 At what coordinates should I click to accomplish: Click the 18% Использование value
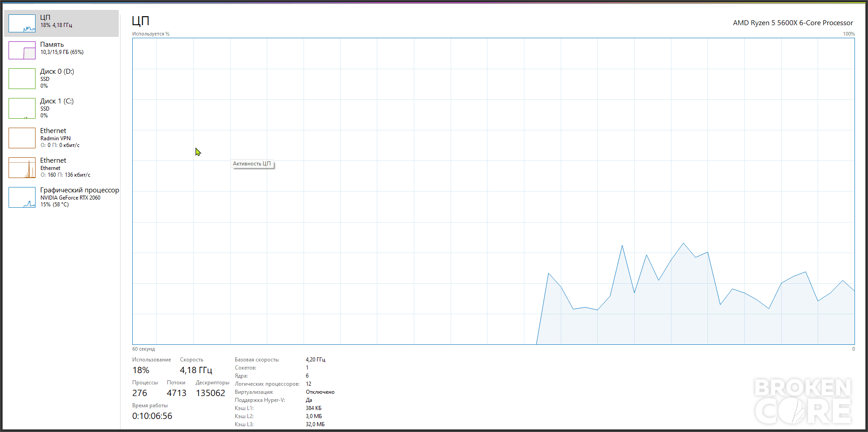click(141, 370)
